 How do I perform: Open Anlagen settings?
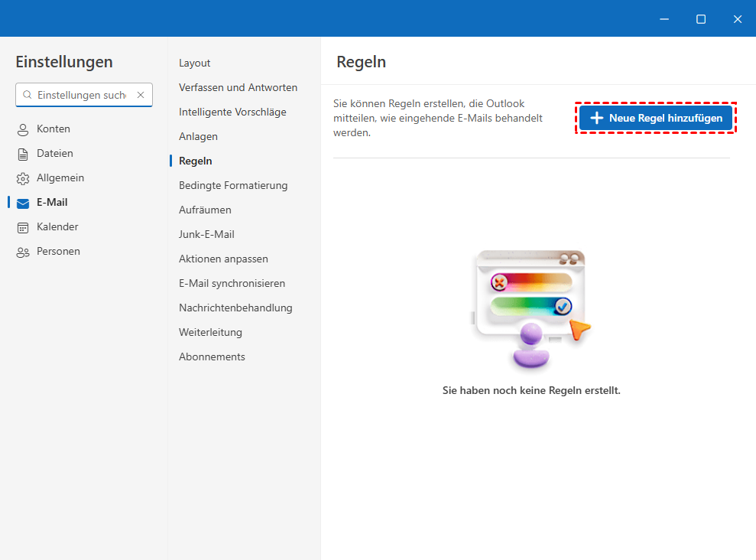pyautogui.click(x=198, y=136)
